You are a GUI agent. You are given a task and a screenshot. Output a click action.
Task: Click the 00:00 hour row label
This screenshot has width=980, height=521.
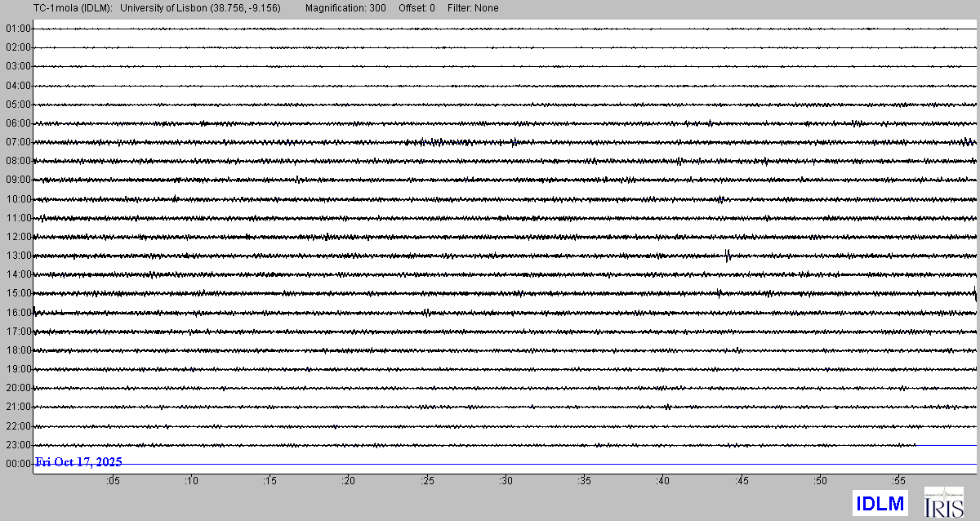[x=17, y=464]
